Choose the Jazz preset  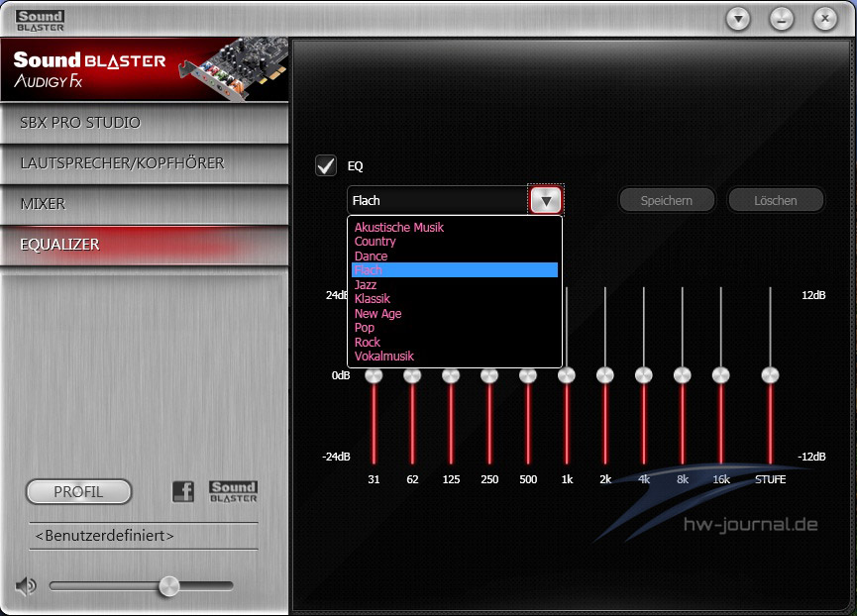point(454,284)
